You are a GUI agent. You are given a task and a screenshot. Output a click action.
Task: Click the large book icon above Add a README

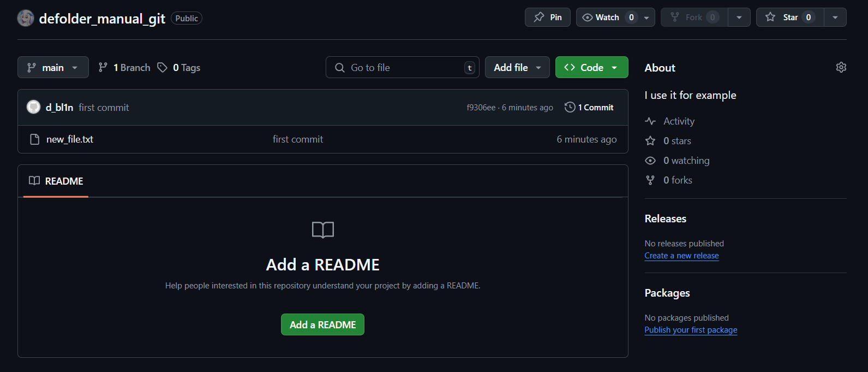323,230
